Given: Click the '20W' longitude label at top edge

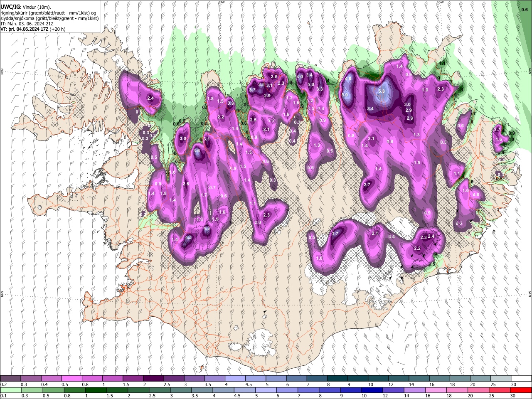Looking at the screenshot, I should (221, 2).
